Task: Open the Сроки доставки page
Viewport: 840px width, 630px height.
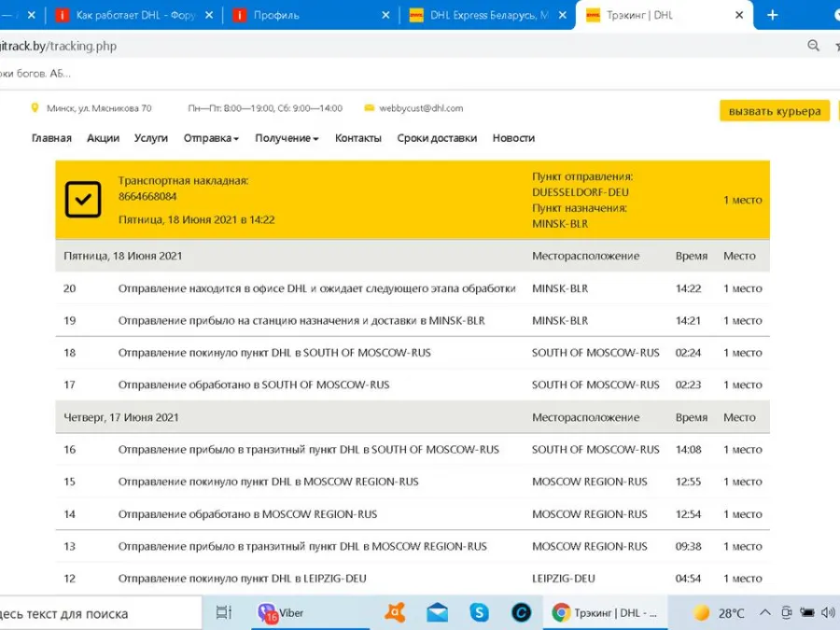Action: pos(437,138)
